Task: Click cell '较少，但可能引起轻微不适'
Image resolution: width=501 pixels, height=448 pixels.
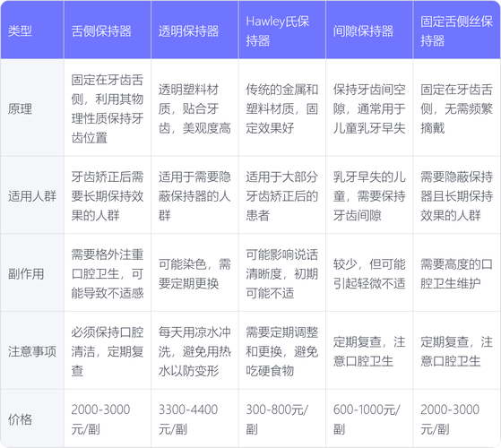Action: (369, 273)
